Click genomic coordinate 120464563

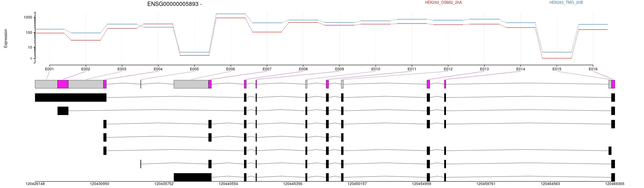tap(550, 184)
